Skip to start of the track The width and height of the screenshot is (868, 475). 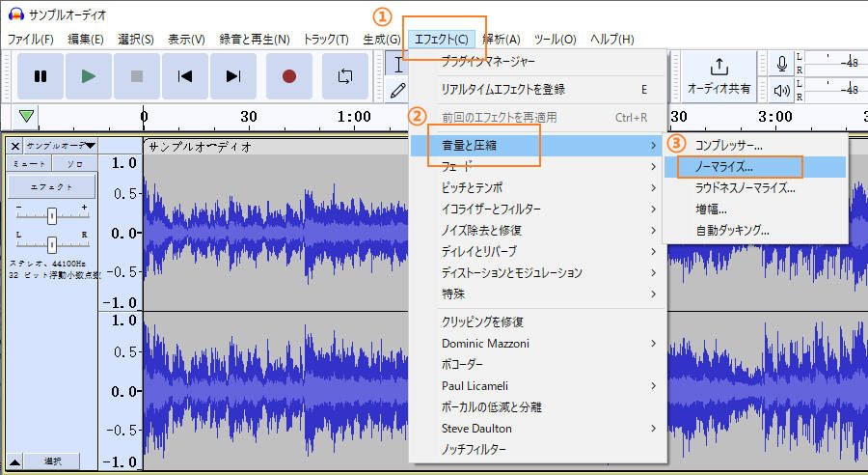[185, 76]
